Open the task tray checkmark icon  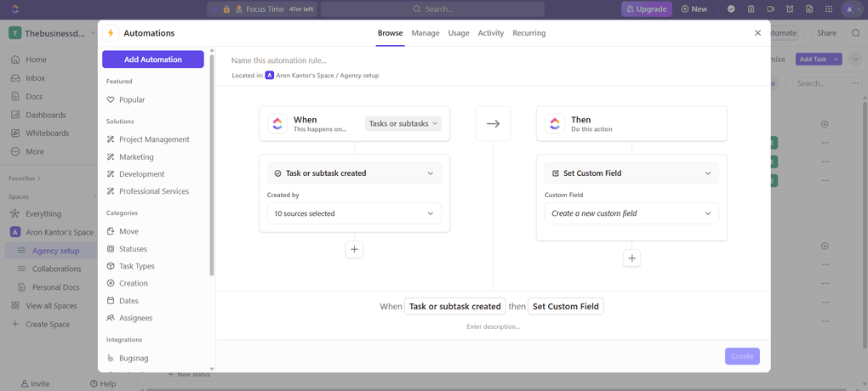[731, 8]
